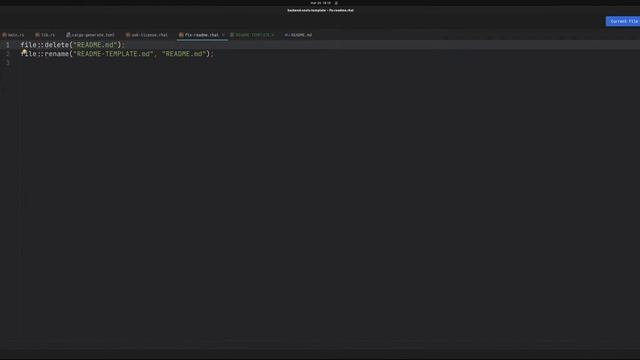The height and width of the screenshot is (360, 640).
Task: Click line number 1 in the gutter
Action: coord(8,45)
